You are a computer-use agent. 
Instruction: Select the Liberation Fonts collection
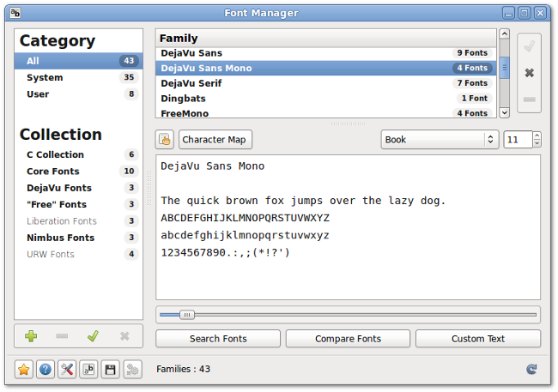tap(79, 221)
